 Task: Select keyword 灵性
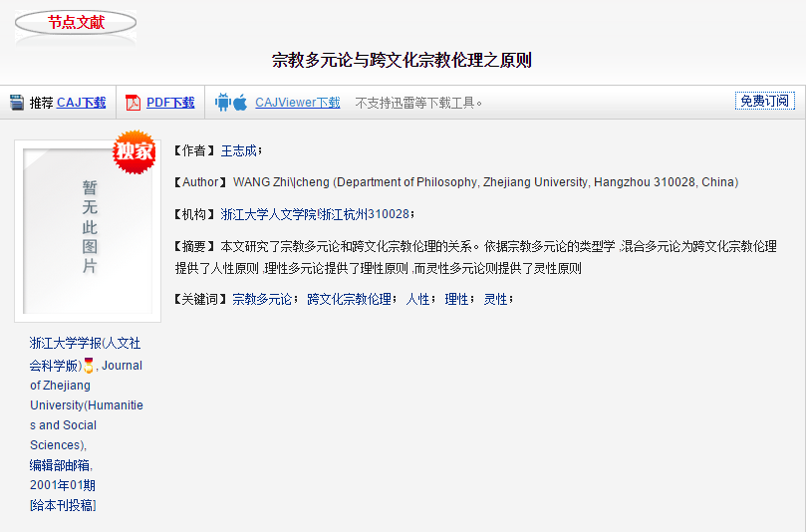(x=495, y=299)
